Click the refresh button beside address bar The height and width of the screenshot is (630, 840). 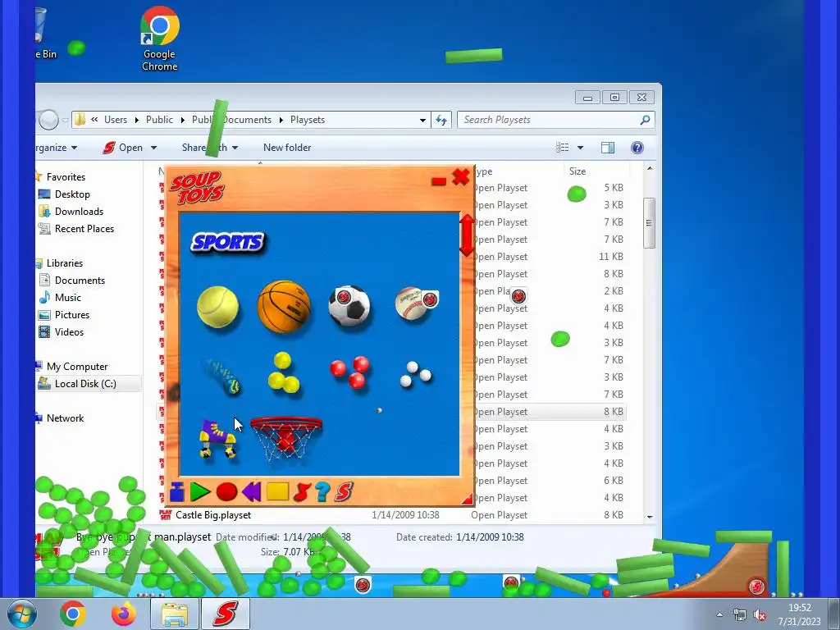pos(441,120)
